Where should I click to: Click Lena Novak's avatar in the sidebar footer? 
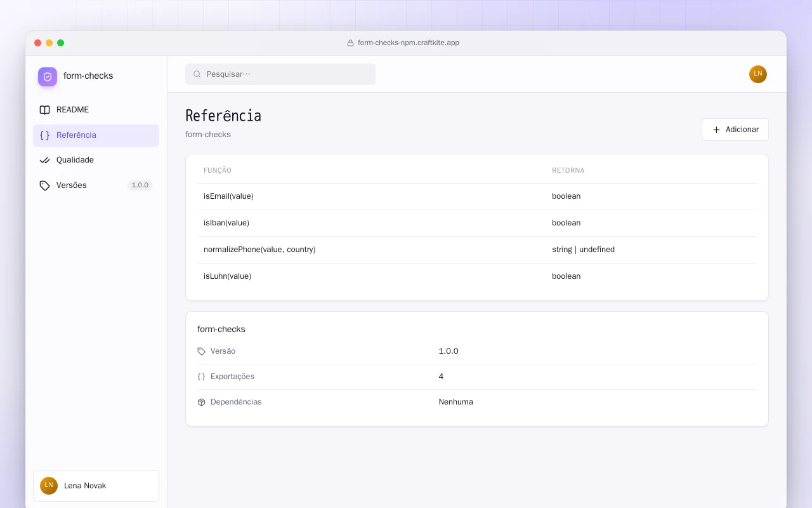pyautogui.click(x=49, y=486)
